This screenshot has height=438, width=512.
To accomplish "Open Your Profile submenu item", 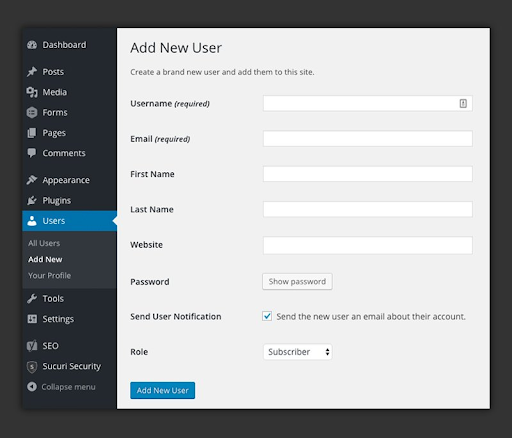I will tap(49, 276).
